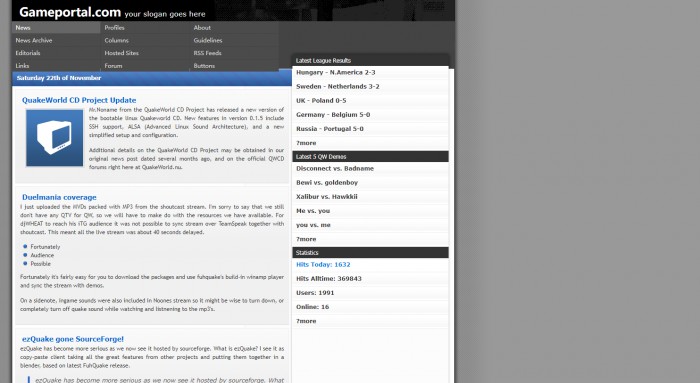
Task: Open the Guidelines page
Action: click(208, 40)
